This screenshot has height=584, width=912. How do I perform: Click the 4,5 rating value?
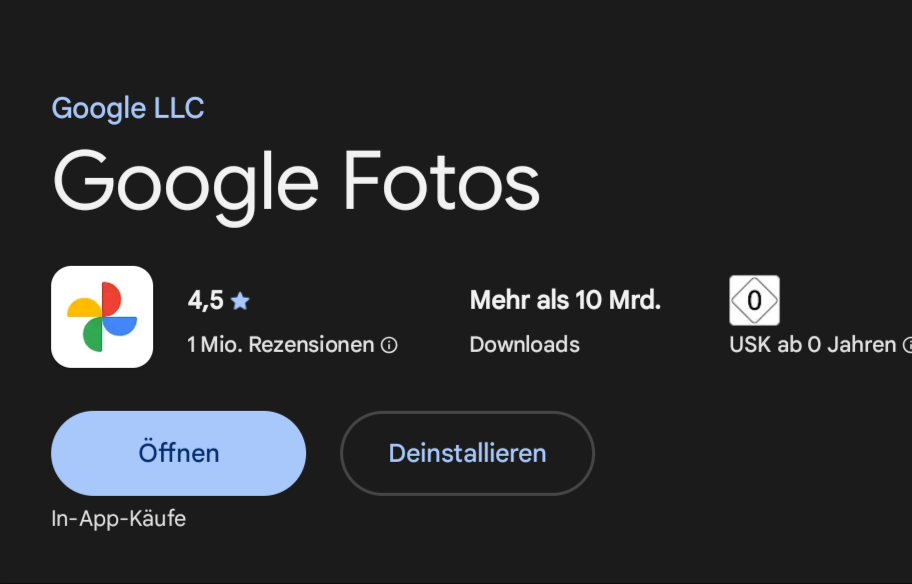point(205,300)
